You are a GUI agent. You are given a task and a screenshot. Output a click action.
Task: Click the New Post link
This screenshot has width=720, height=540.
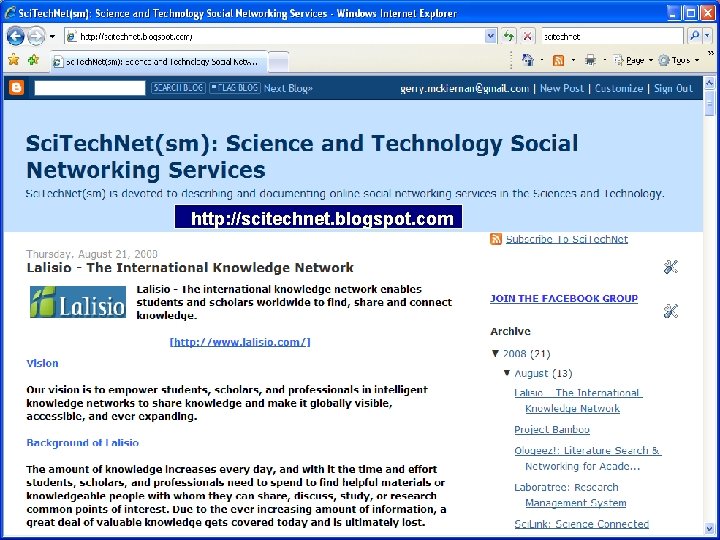(562, 88)
